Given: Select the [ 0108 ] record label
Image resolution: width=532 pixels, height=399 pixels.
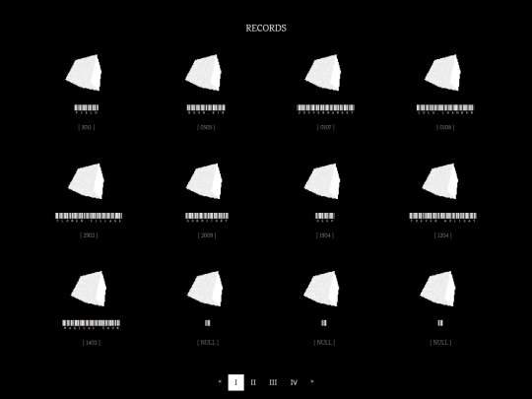Looking at the screenshot, I should pos(445,127).
